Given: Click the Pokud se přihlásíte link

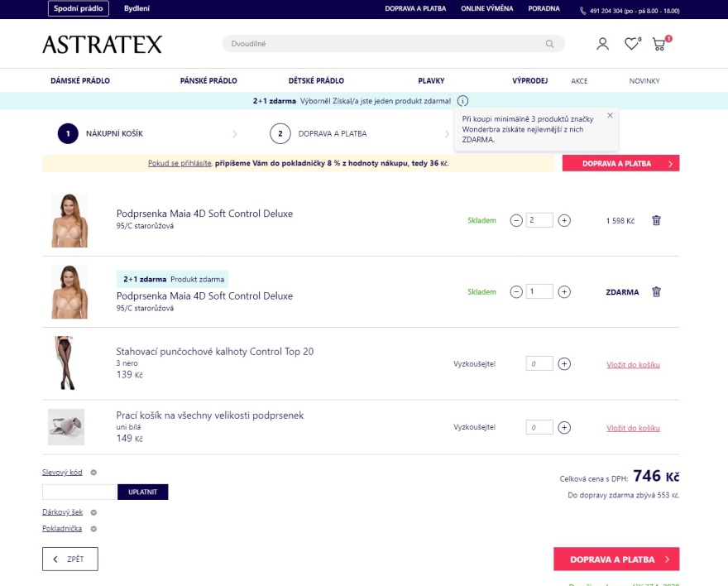Looking at the screenshot, I should 180,163.
